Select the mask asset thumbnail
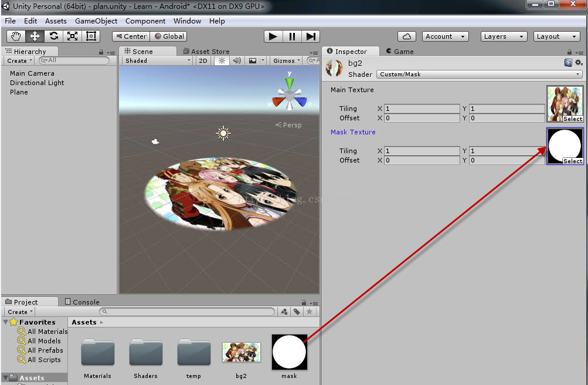588x385 pixels. [x=289, y=352]
